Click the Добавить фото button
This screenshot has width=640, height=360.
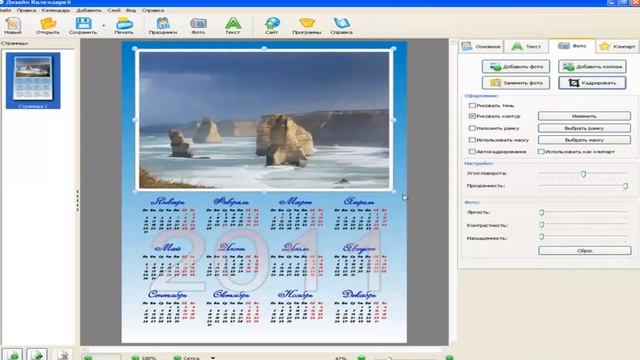[516, 67]
